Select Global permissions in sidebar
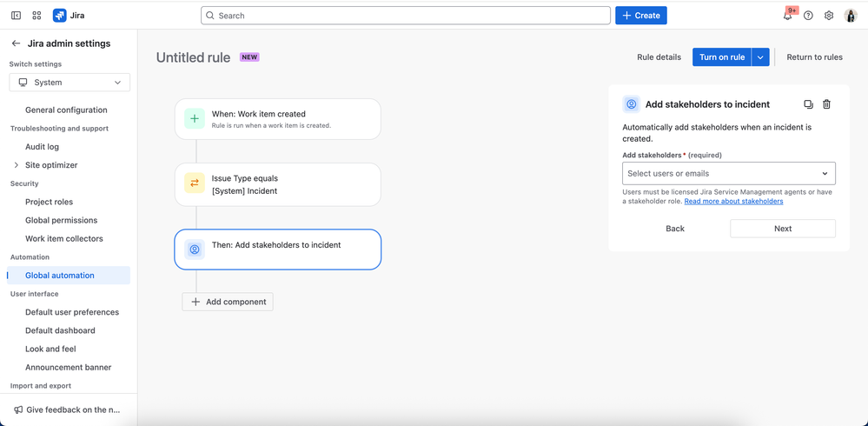The image size is (868, 426). (61, 220)
